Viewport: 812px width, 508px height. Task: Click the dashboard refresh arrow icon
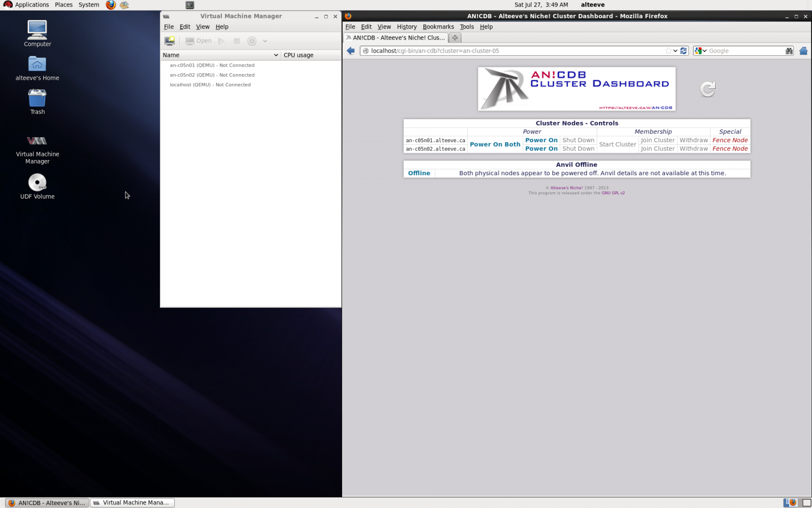(707, 89)
